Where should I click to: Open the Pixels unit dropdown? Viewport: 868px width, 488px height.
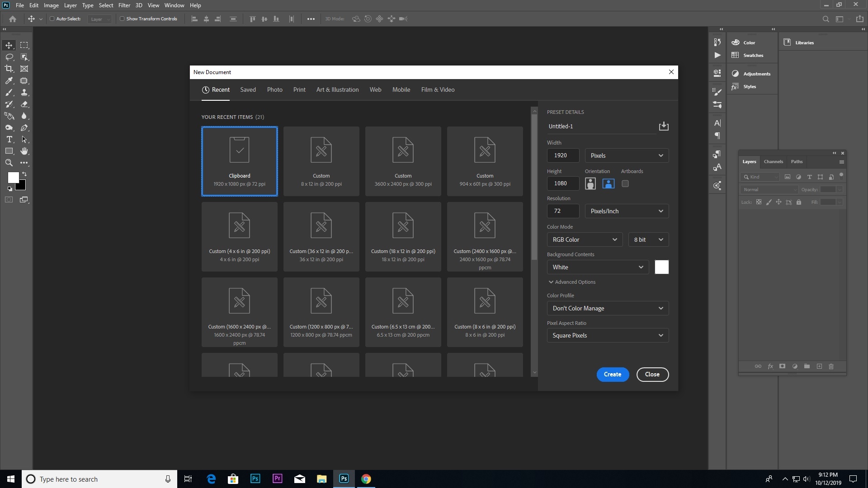coord(627,155)
